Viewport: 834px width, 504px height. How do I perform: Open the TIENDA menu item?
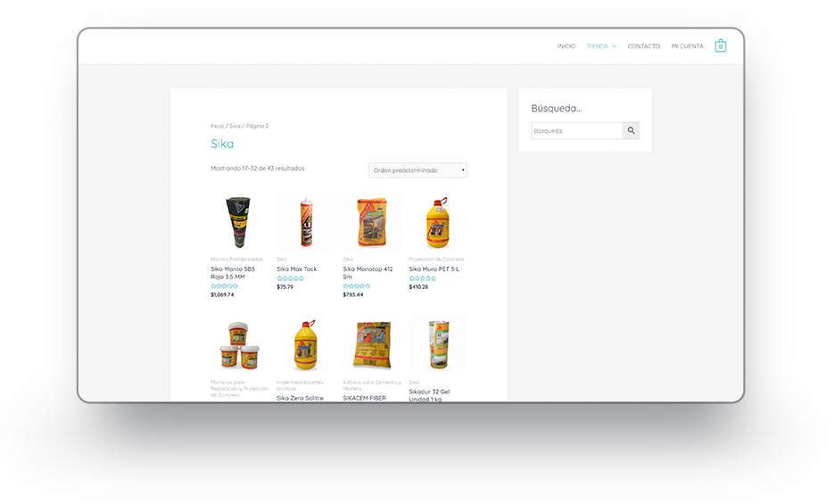pos(598,46)
